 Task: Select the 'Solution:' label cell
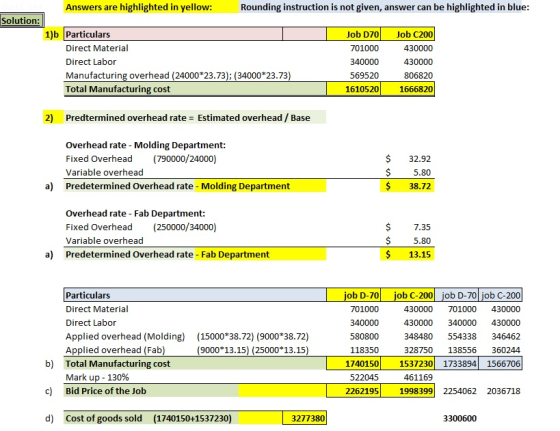(x=22, y=21)
